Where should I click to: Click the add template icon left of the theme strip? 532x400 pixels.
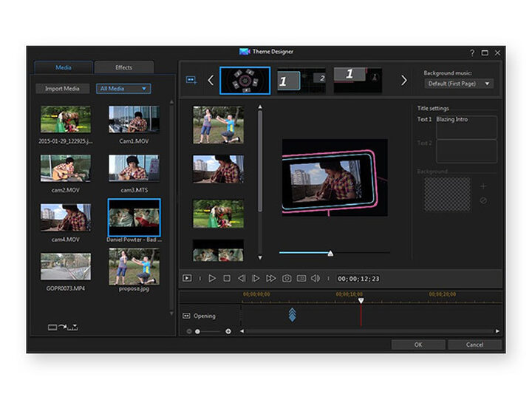(191, 80)
